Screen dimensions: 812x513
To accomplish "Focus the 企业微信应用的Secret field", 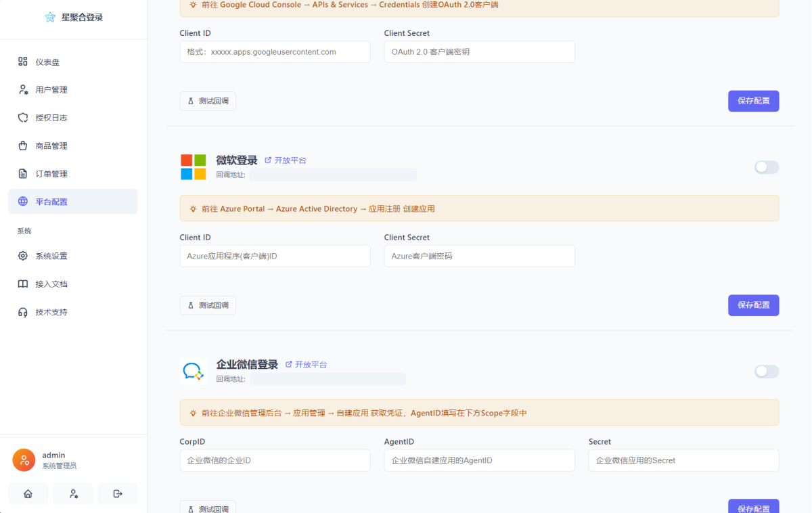I will (x=684, y=460).
